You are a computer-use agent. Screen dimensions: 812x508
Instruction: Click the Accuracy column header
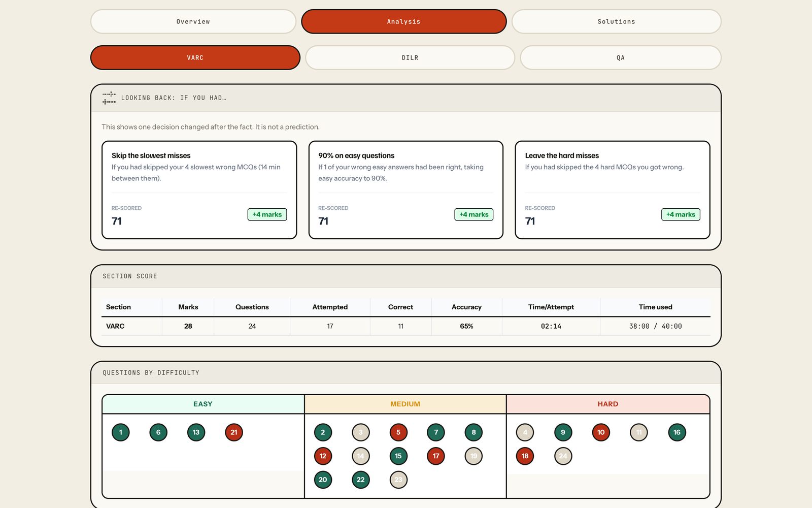(x=466, y=307)
